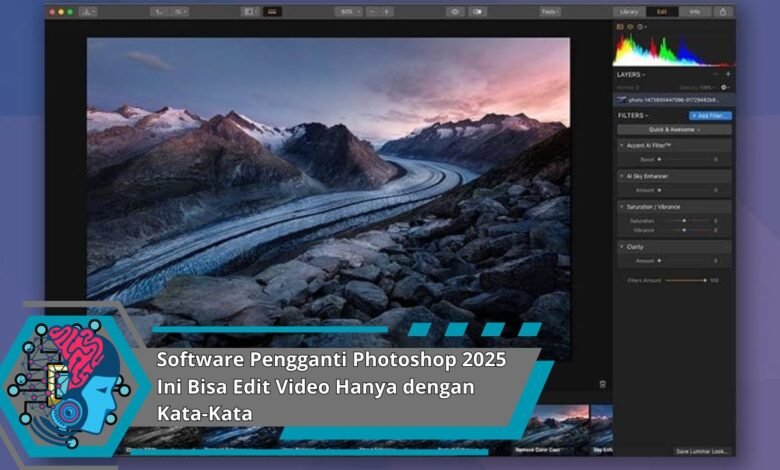Click the trash icon below the photo

[x=602, y=384]
